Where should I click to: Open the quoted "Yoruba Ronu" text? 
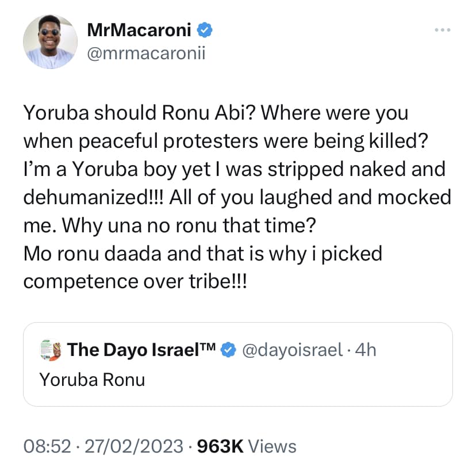tap(92, 379)
